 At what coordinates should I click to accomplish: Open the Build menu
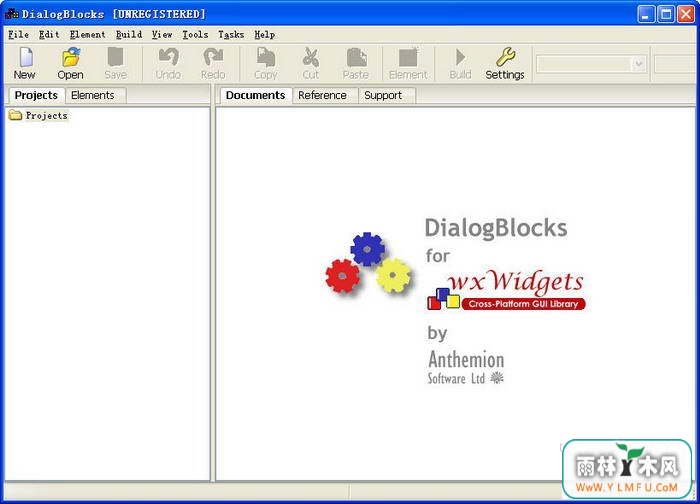(x=129, y=34)
